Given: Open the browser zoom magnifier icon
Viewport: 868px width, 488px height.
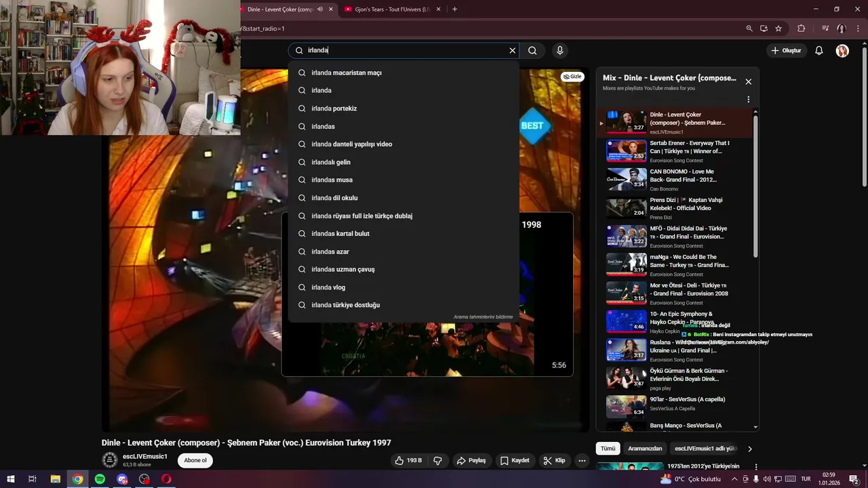Looking at the screenshot, I should coord(749,28).
